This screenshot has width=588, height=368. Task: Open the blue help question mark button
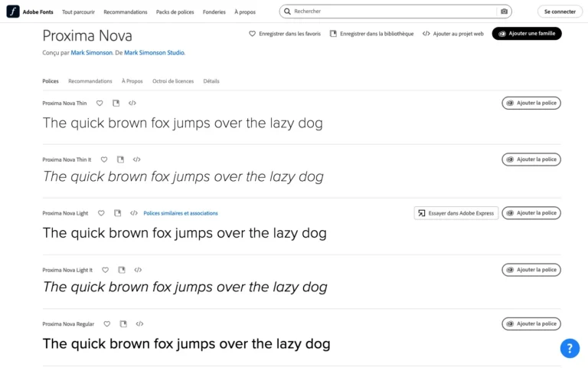coord(570,349)
